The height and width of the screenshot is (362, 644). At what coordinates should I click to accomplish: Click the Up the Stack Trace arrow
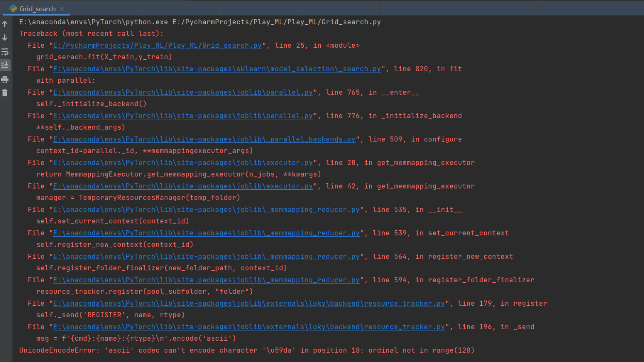click(5, 24)
